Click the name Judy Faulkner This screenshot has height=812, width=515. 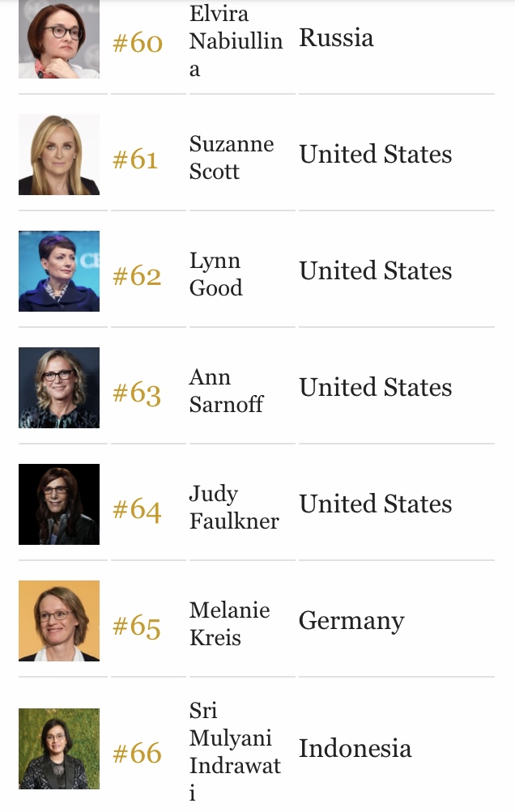coord(234,507)
